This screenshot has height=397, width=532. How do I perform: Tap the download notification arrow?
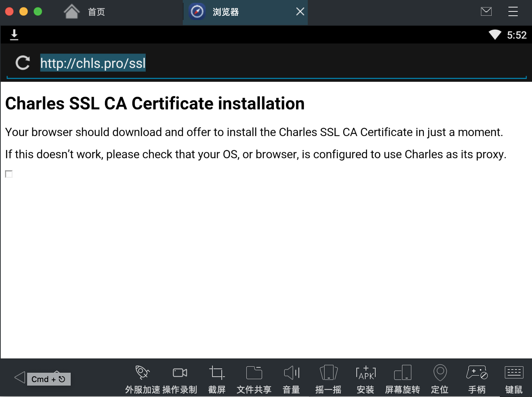[x=14, y=35]
